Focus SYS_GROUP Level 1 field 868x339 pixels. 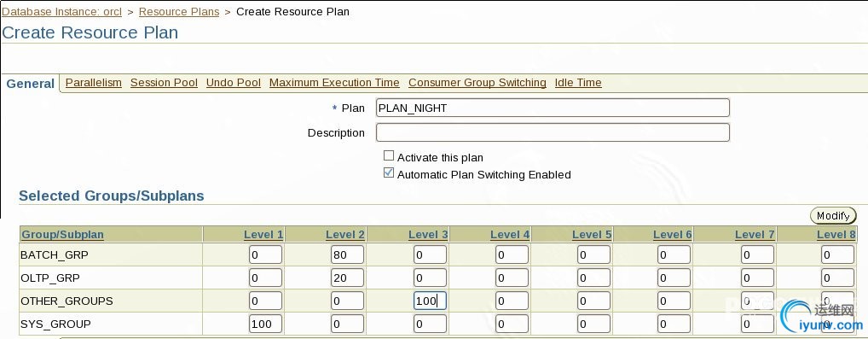click(x=266, y=324)
